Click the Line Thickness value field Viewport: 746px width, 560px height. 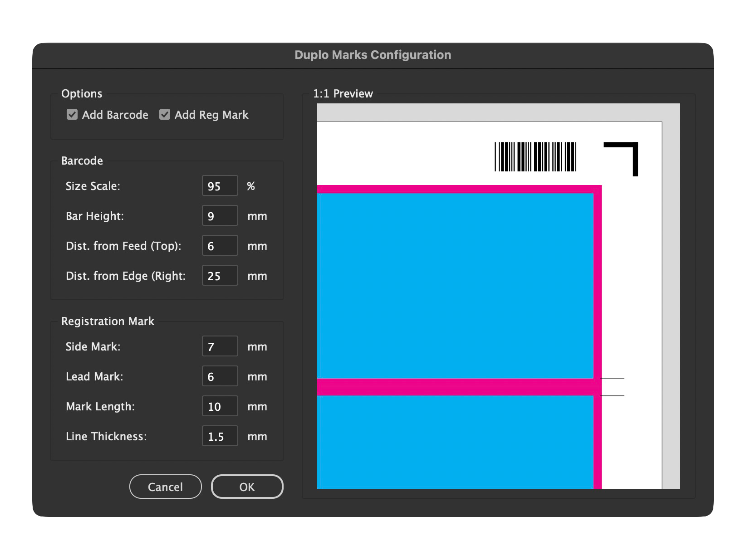[220, 436]
